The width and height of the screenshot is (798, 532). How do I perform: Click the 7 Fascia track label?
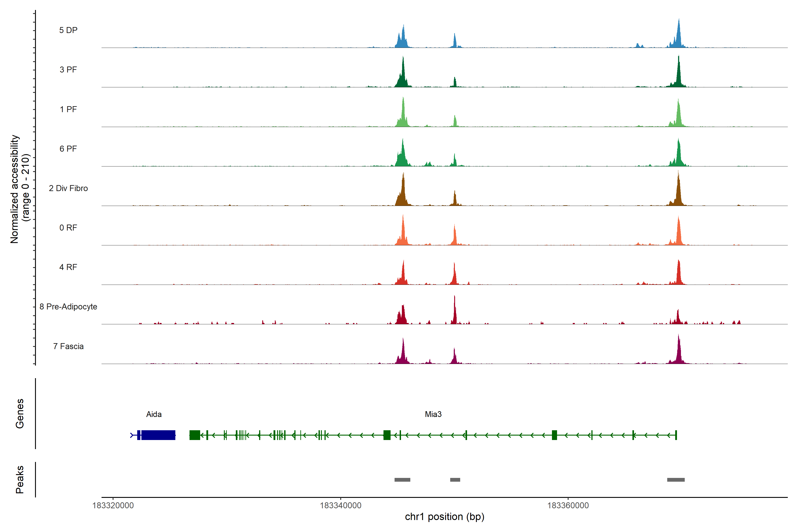[68, 346]
